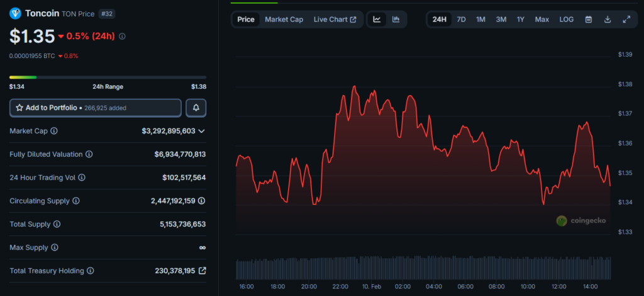Click the 24h Range progress bar
644x296 pixels.
tap(108, 77)
